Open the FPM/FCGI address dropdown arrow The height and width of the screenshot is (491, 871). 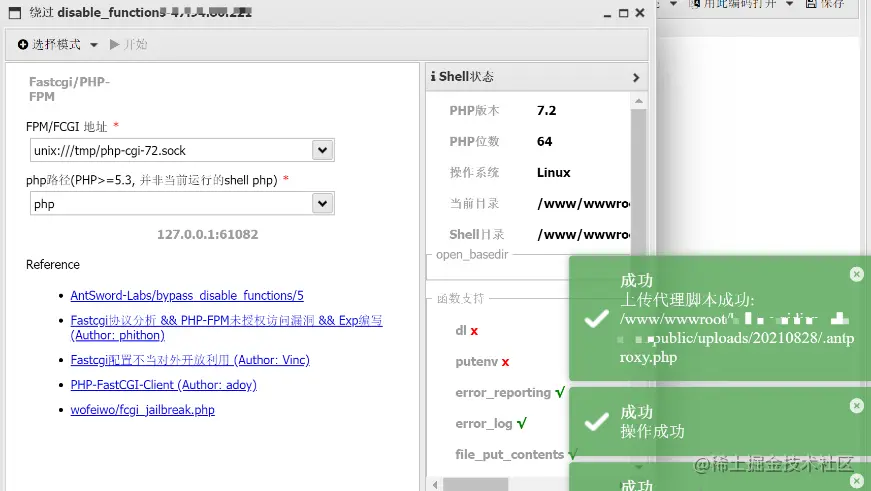coord(322,150)
